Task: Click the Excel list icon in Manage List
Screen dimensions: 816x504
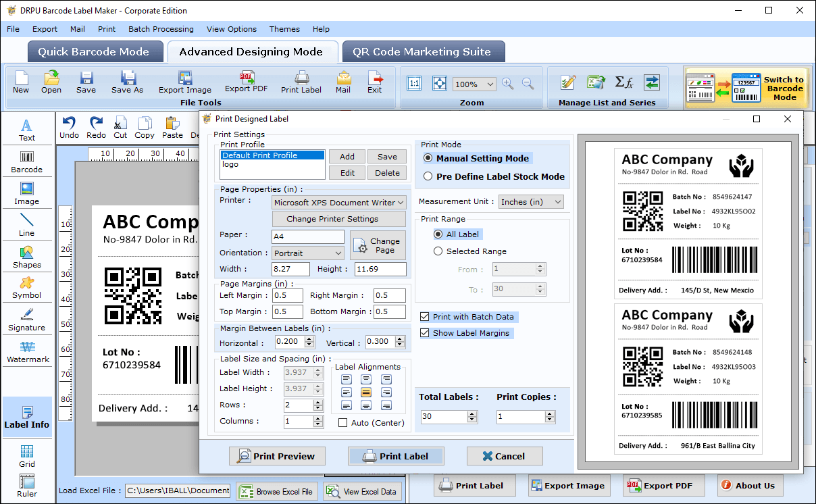Action: click(595, 82)
